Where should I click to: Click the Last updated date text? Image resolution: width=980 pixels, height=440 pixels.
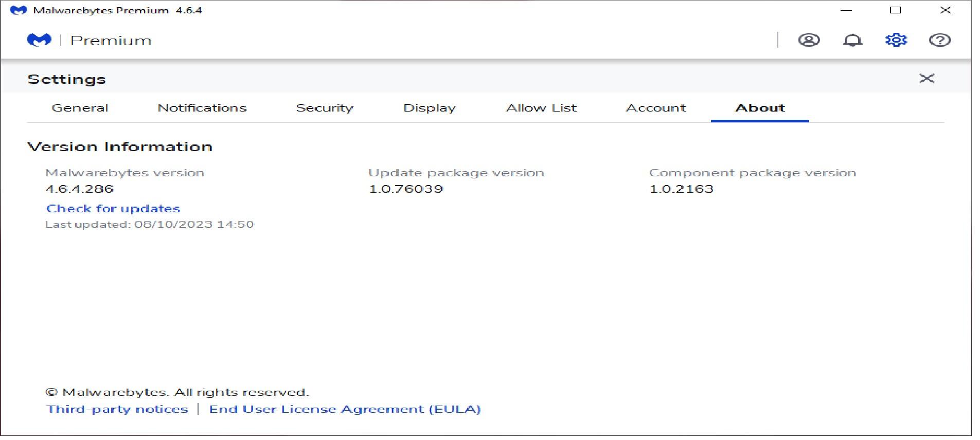(149, 225)
